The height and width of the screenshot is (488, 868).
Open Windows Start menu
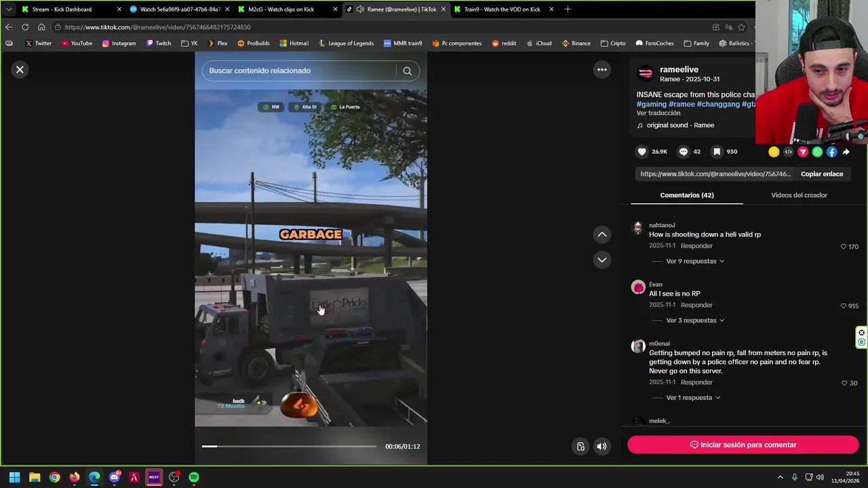(14, 477)
